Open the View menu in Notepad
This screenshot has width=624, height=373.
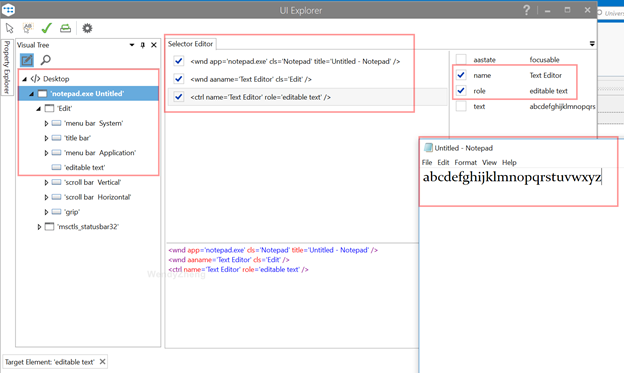tap(489, 162)
